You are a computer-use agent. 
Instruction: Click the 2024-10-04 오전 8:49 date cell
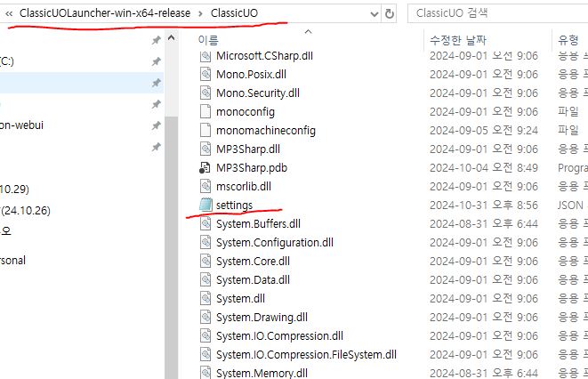coord(484,168)
